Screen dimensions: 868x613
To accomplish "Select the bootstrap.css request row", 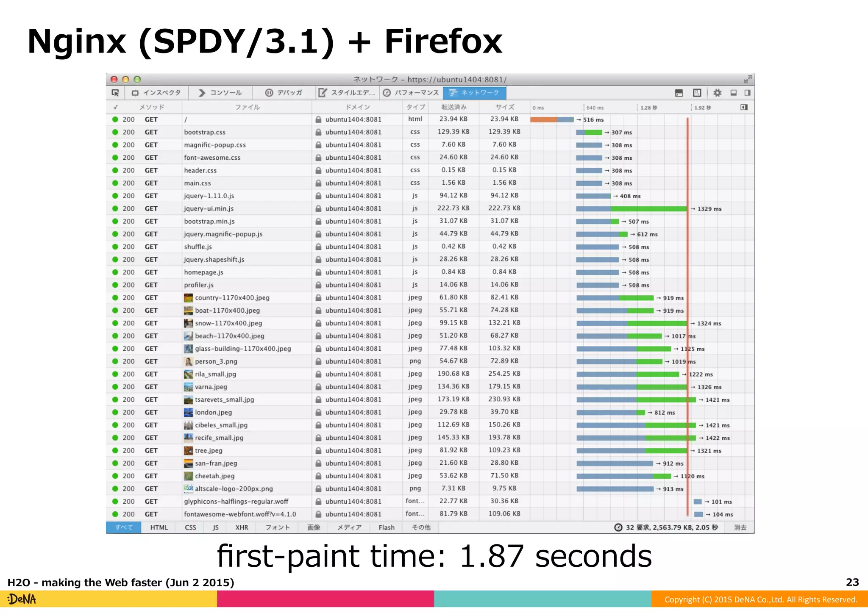I will point(430,132).
